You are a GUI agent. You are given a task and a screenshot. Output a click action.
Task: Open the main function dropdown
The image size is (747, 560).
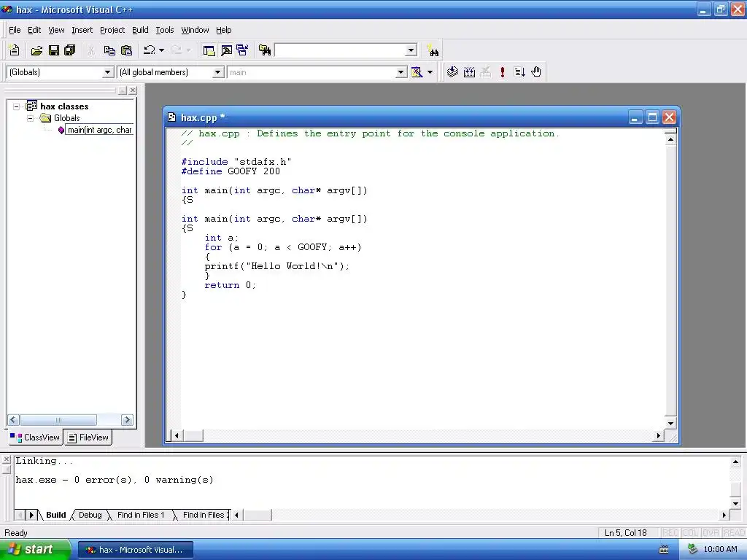(401, 72)
